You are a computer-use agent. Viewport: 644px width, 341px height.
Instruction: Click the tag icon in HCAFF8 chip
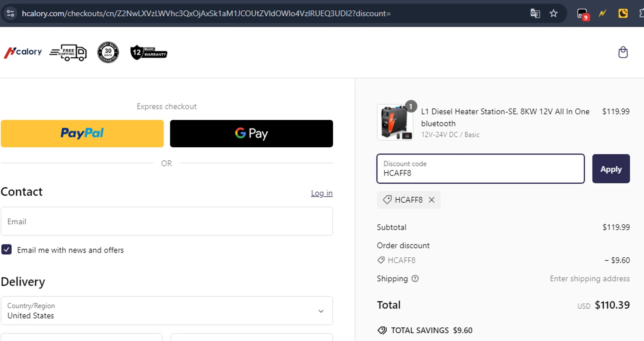click(x=387, y=200)
